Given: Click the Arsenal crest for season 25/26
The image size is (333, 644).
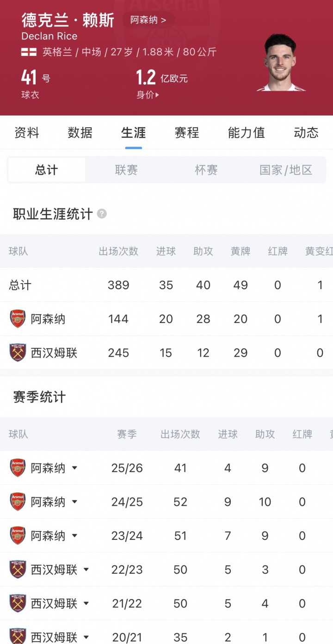Looking at the screenshot, I should pos(18,468).
